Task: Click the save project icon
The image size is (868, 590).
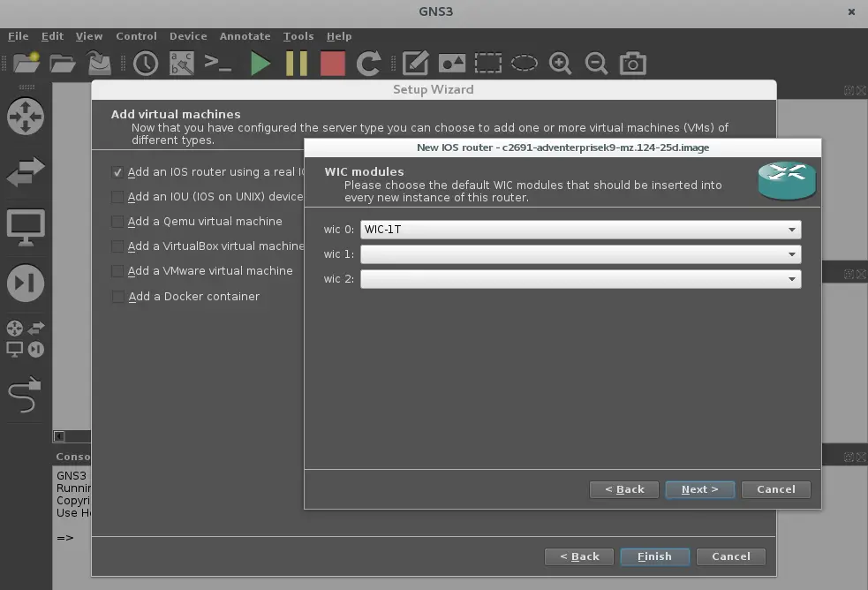Action: [x=100, y=63]
